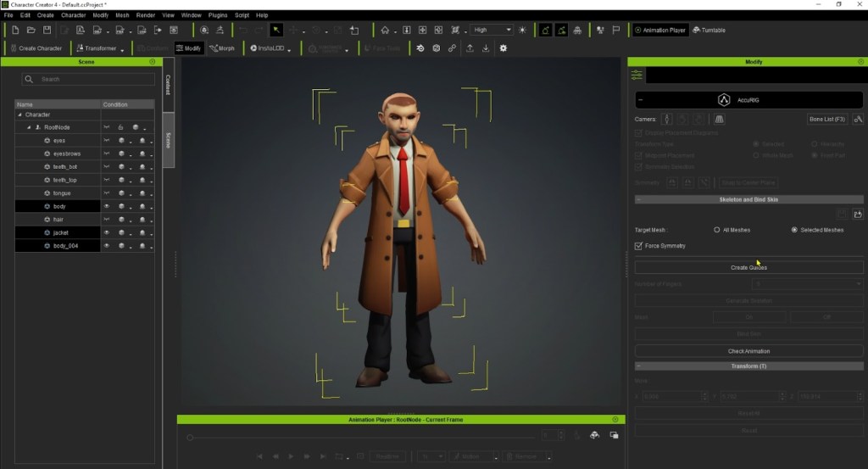The height and width of the screenshot is (469, 868).
Task: Click the New Project file icon
Action: (15, 30)
